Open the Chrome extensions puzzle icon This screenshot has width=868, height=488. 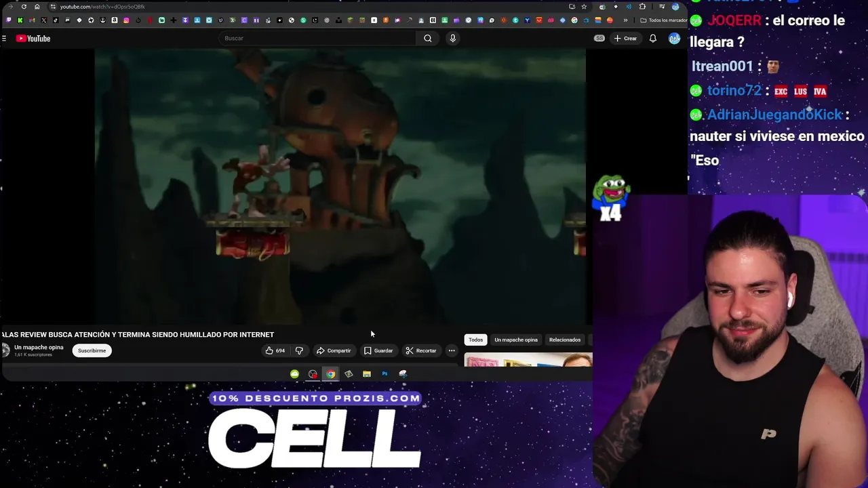pyautogui.click(x=642, y=7)
